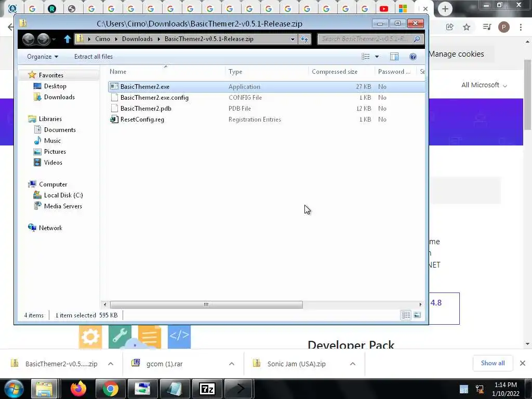Viewport: 532px width, 399px height.
Task: Select Libraries in the navigation pane
Action: [x=50, y=119]
